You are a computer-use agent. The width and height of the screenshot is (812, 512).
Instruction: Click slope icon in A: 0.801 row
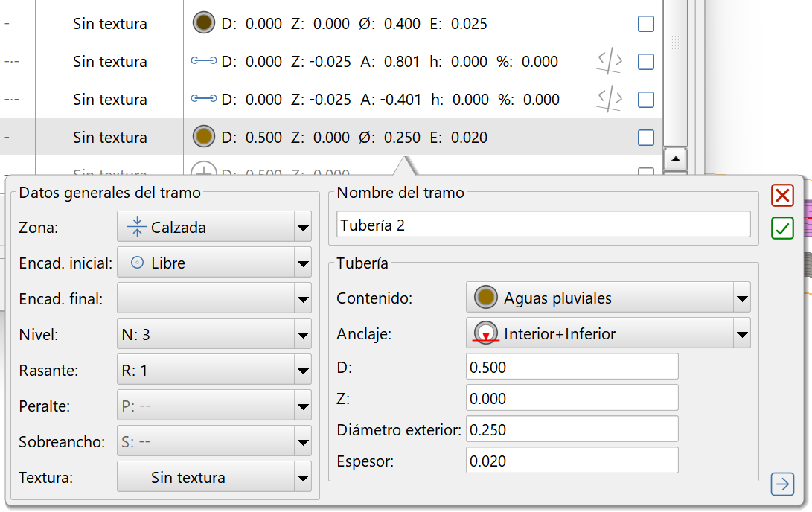pyautogui.click(x=610, y=62)
